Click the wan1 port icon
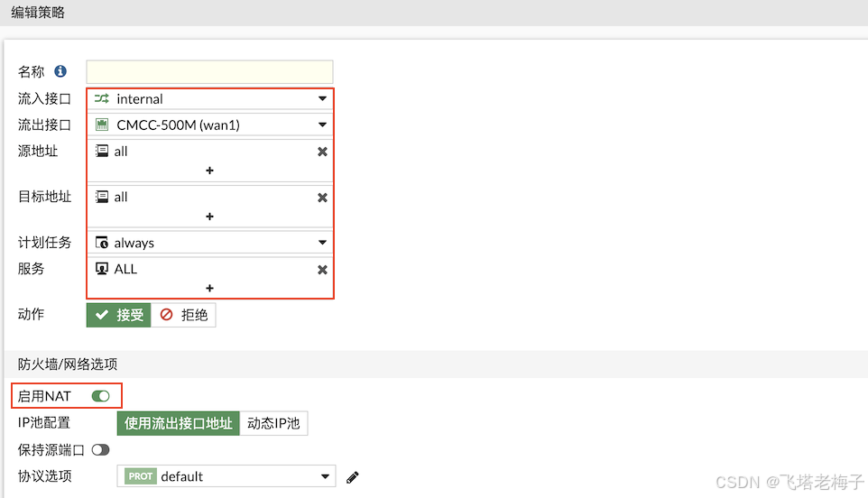Image resolution: width=868 pixels, height=498 pixels. 102,125
